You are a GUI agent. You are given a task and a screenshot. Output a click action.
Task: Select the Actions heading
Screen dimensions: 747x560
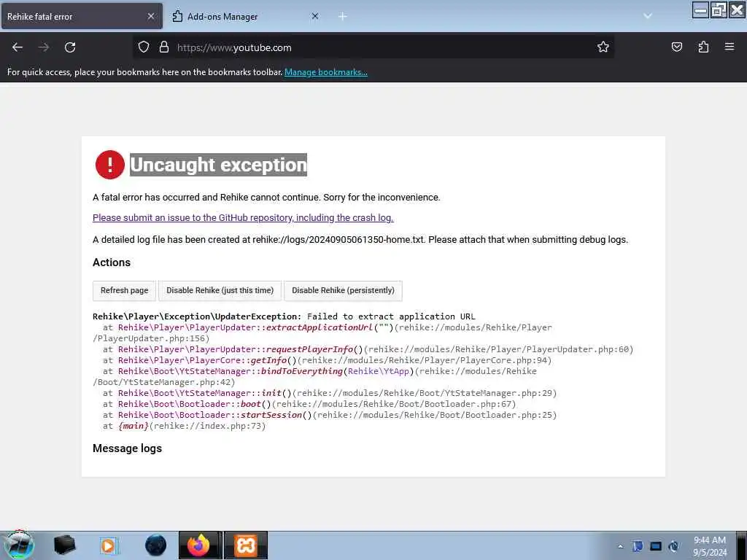(112, 262)
